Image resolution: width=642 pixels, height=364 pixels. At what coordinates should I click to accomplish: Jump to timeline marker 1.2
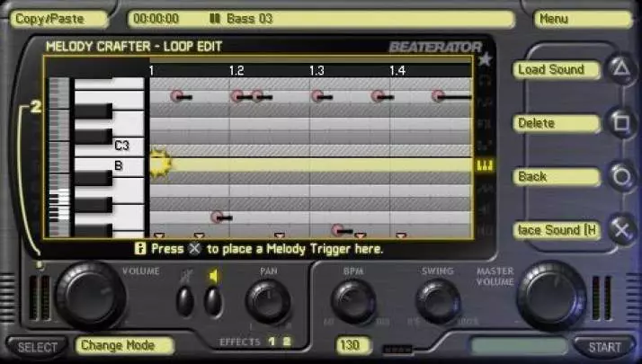click(x=236, y=71)
